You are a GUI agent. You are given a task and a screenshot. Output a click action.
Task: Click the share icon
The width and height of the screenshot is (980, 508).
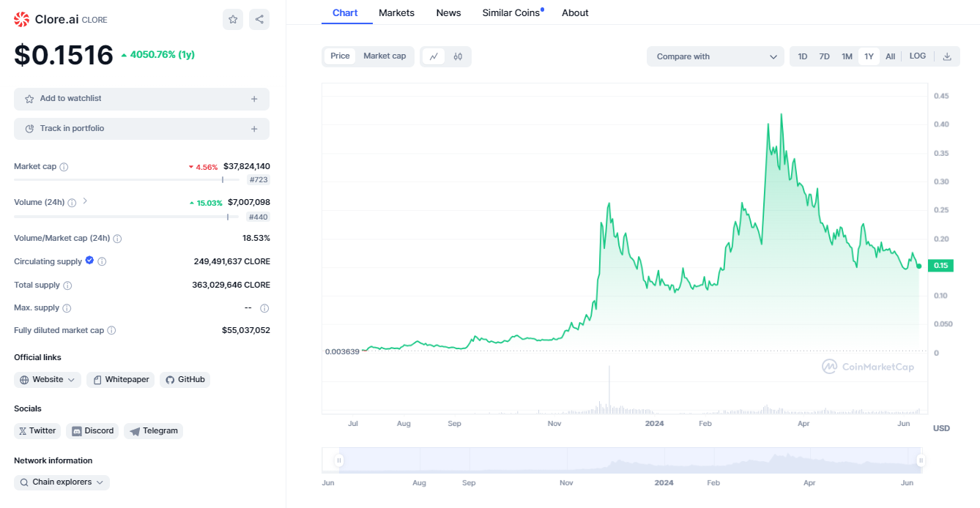[259, 20]
